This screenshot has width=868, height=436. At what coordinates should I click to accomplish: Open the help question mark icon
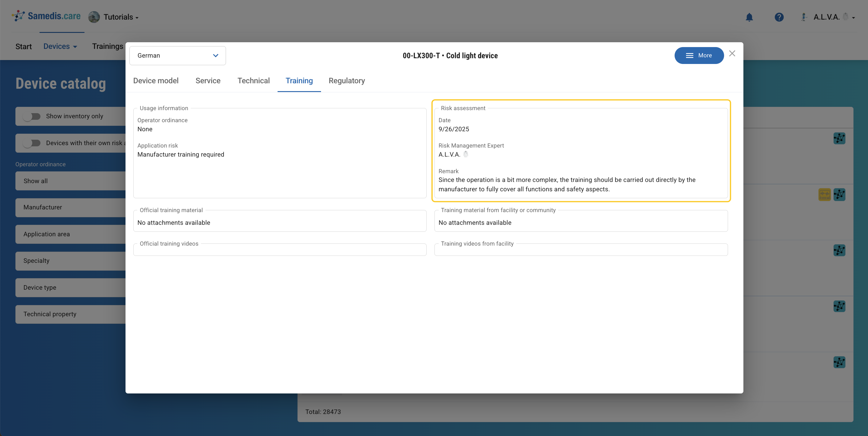779,17
